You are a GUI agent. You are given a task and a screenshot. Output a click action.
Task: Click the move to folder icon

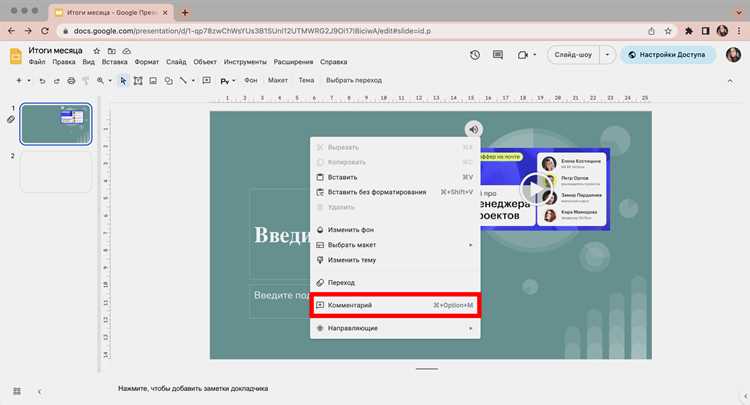coord(111,51)
